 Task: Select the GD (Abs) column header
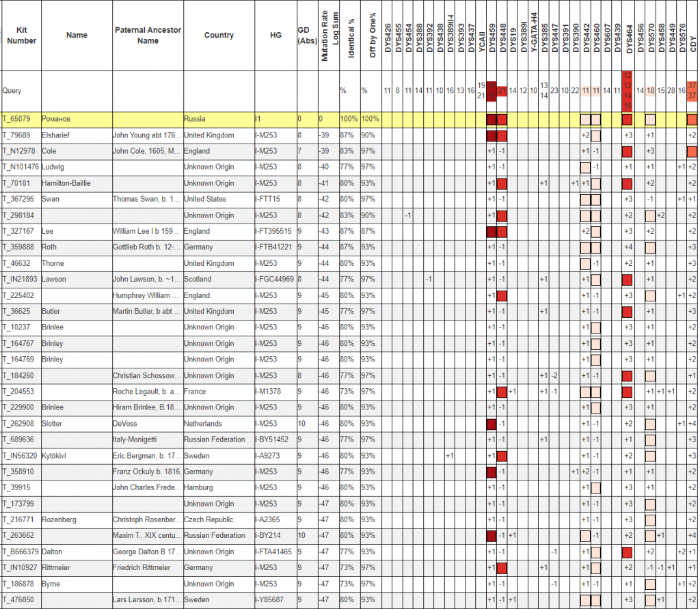tap(307, 36)
